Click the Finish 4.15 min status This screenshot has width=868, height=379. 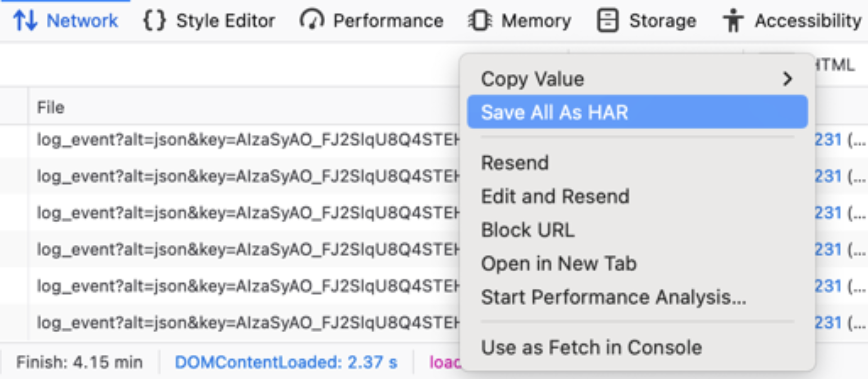(x=79, y=362)
